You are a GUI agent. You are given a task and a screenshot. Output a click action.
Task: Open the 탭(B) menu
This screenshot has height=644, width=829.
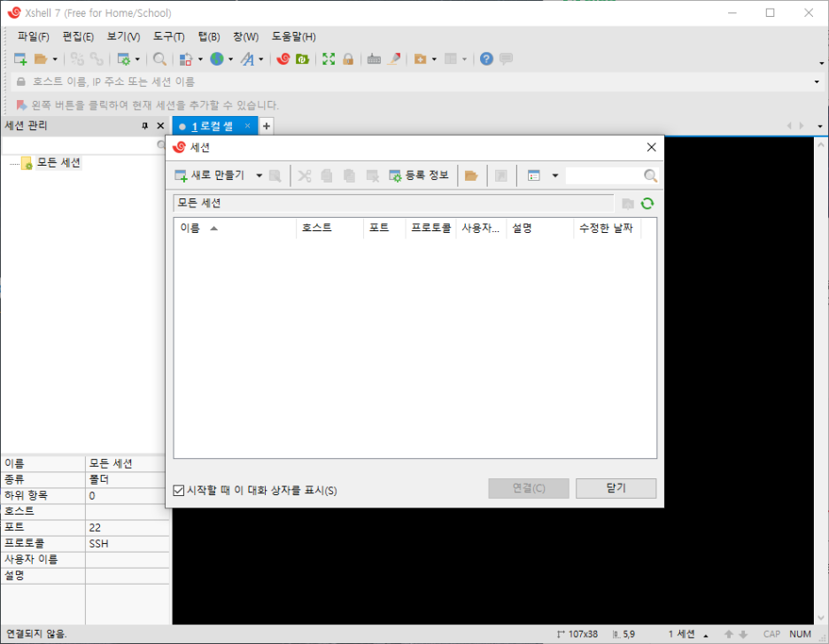[x=209, y=36]
